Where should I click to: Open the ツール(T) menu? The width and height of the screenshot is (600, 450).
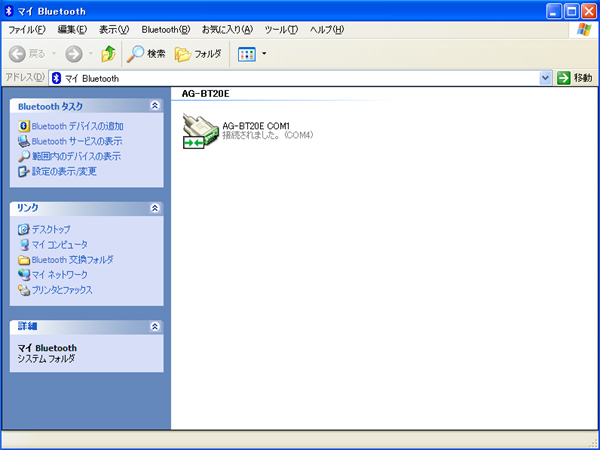tap(281, 29)
